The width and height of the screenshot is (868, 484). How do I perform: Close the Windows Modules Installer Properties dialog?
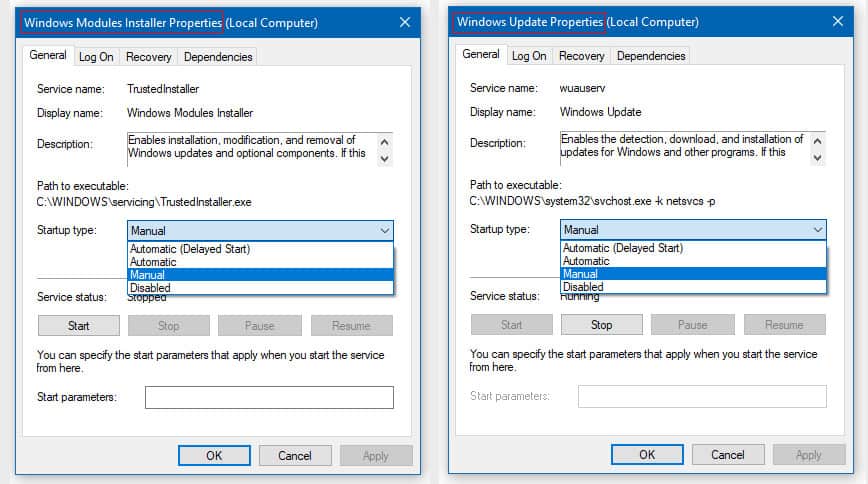coord(405,22)
